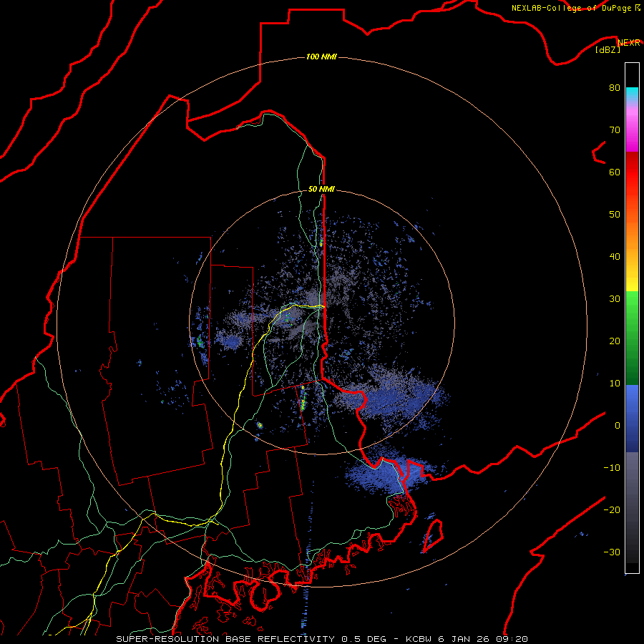This screenshot has width=644, height=644.
Task: Click the 50 value on dBZ scale
Action: pyautogui.click(x=615, y=215)
